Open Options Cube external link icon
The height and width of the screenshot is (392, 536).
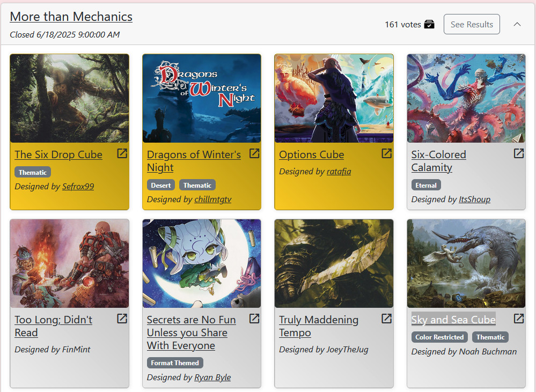point(387,153)
